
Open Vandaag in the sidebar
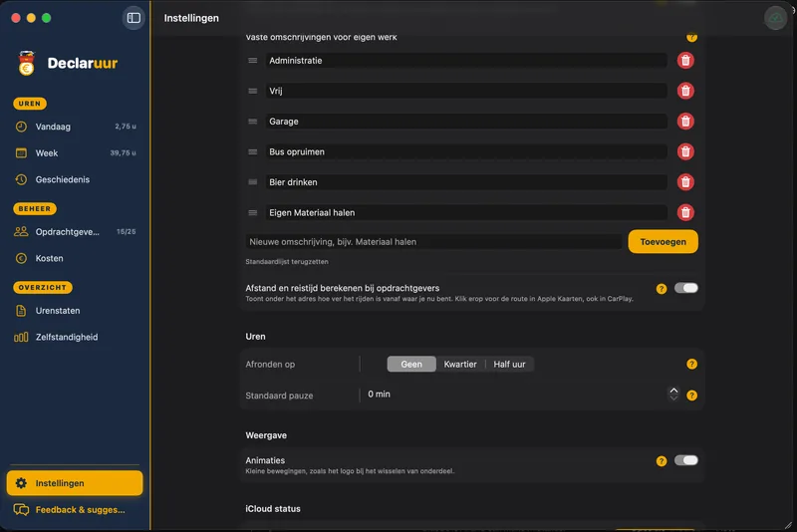(75, 127)
